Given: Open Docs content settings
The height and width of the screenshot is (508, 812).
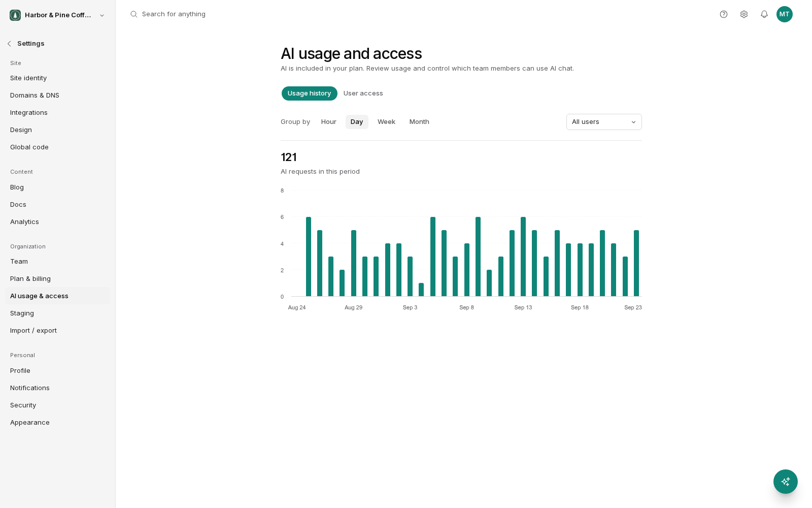Looking at the screenshot, I should click(x=57, y=205).
